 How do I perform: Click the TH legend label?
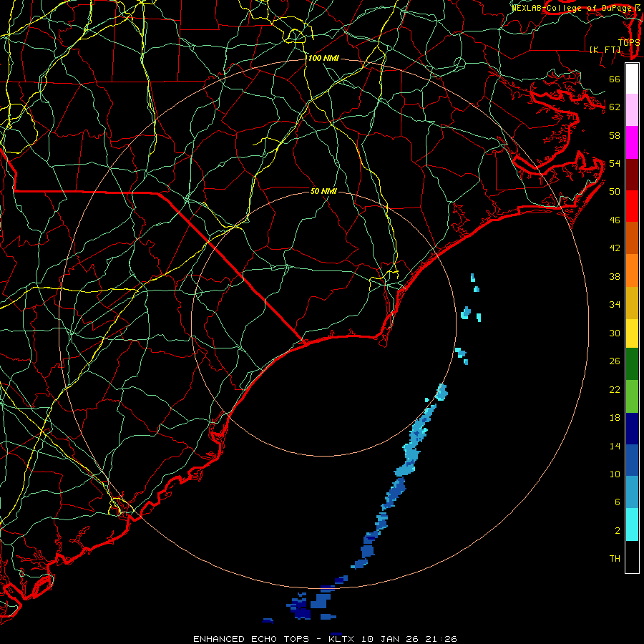[x=615, y=558]
